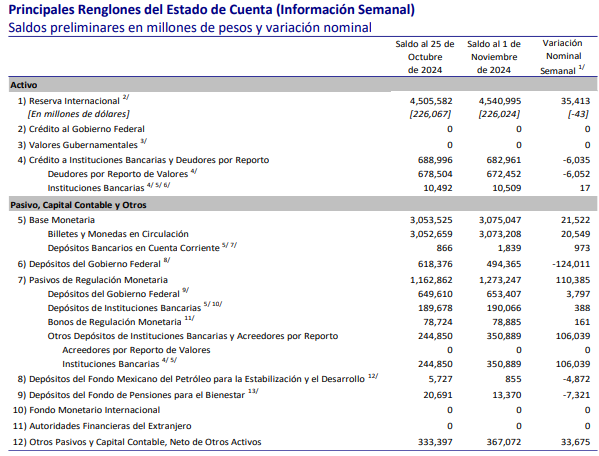This screenshot has width=599, height=456.
Task: Click row label '3) Valores Gubernamentales'
Action: (x=78, y=145)
